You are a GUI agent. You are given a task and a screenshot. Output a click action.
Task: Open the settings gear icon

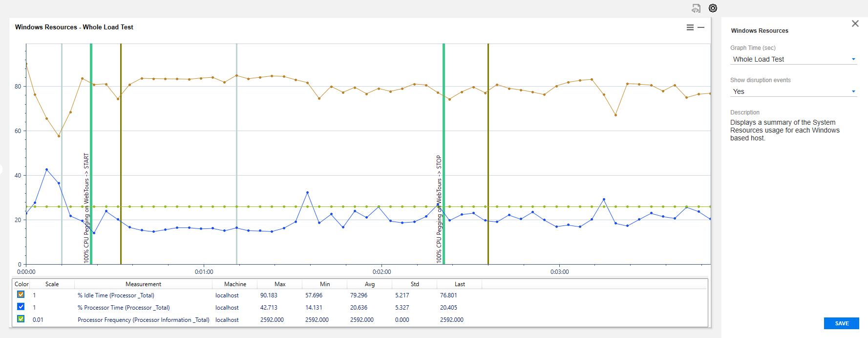click(x=713, y=8)
